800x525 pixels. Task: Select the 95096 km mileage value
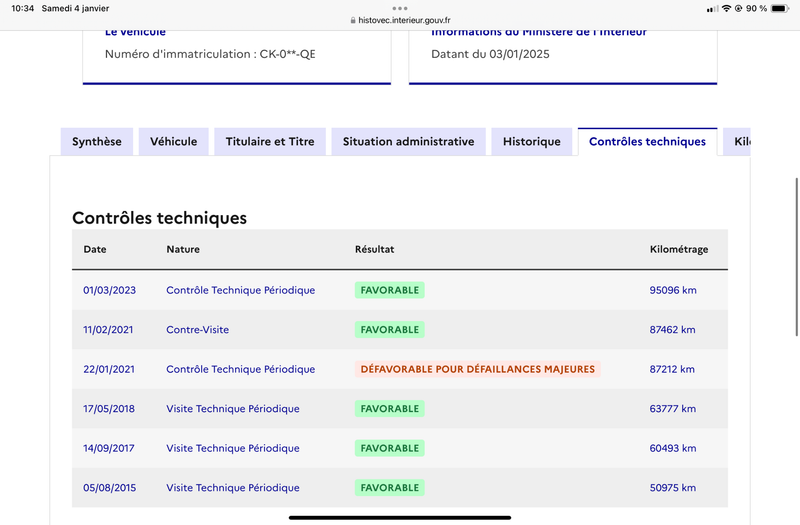tap(673, 290)
